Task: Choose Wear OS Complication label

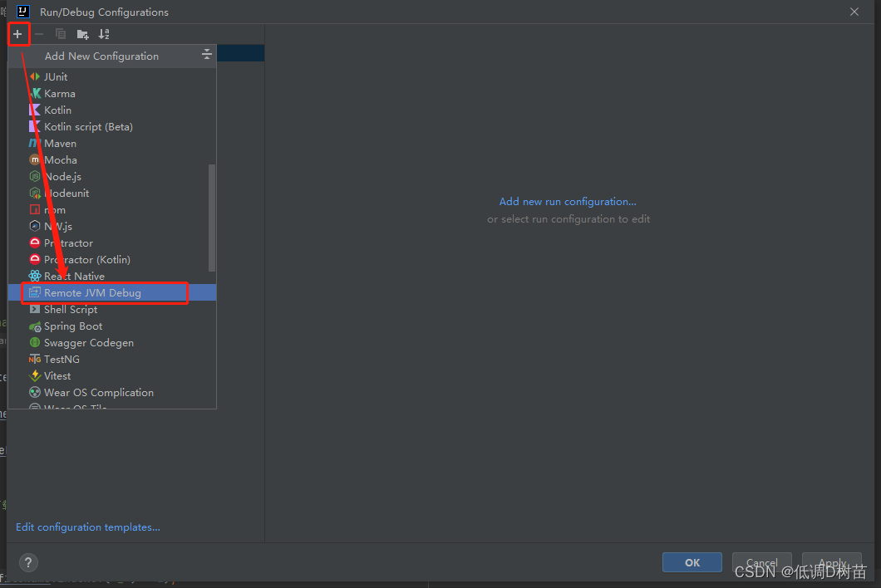Action: click(x=99, y=393)
